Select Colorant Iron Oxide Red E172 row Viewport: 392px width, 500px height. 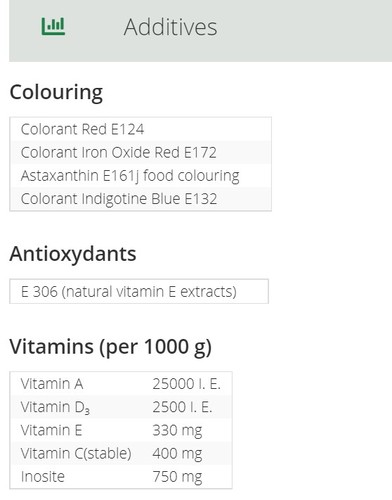[141, 152]
